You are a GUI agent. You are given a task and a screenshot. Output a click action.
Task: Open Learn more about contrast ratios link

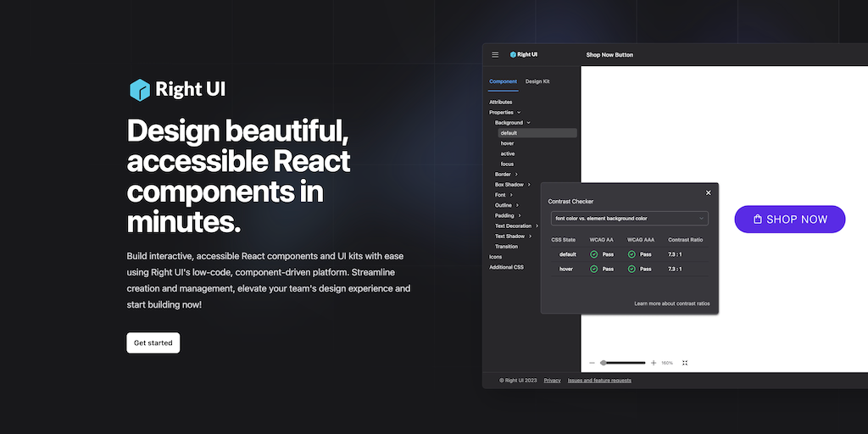pyautogui.click(x=671, y=303)
